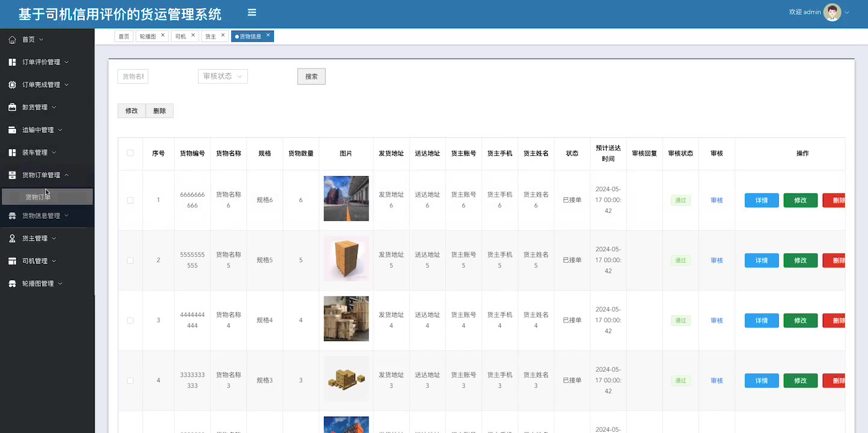Close the 货物信息 tab
The height and width of the screenshot is (433, 868).
point(268,35)
